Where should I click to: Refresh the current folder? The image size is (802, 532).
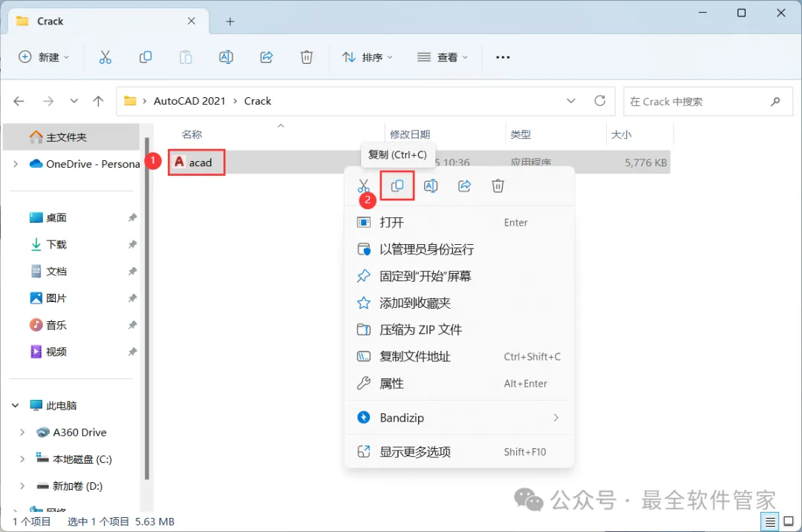pyautogui.click(x=600, y=101)
